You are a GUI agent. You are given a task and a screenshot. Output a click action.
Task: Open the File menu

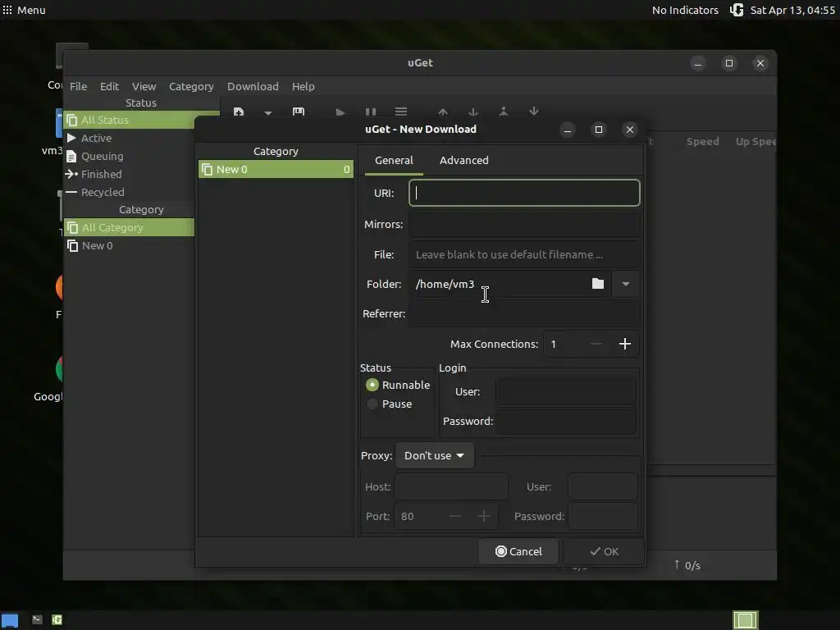tap(78, 86)
